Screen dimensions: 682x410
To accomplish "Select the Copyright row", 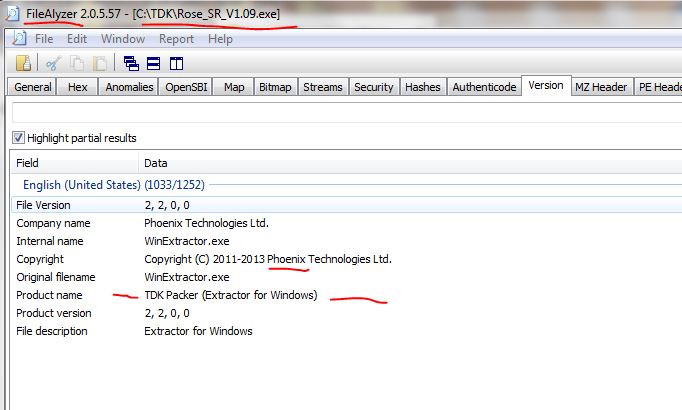I will 347,259.
